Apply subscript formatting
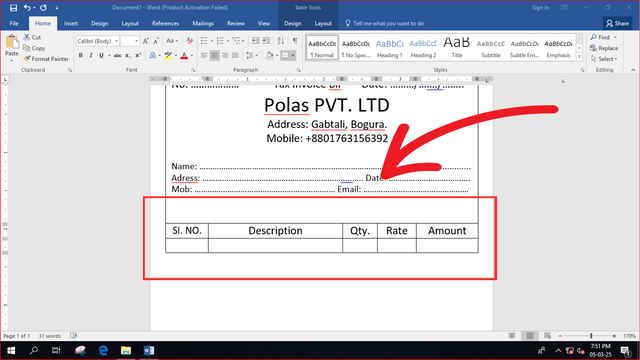The width and height of the screenshot is (640, 360). click(128, 56)
